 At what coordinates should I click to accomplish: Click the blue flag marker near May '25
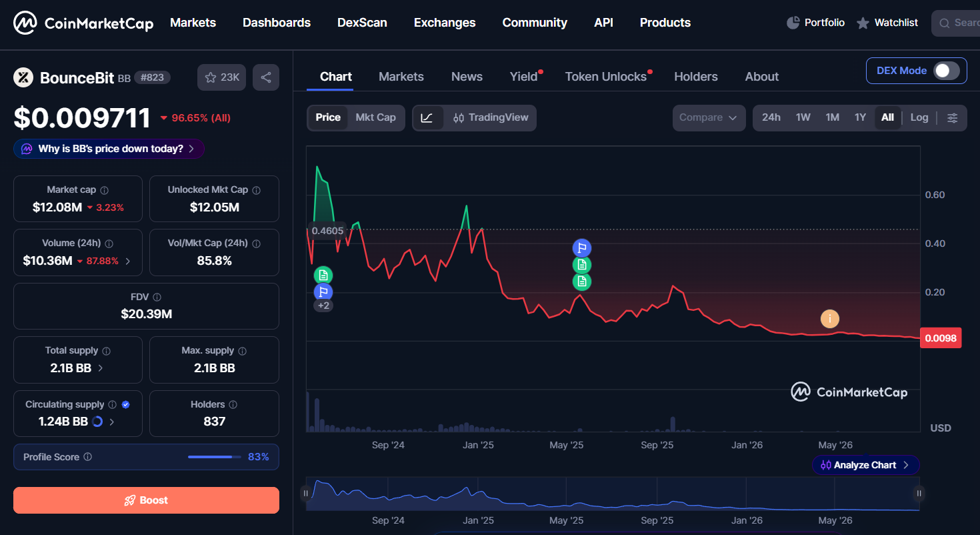(582, 248)
